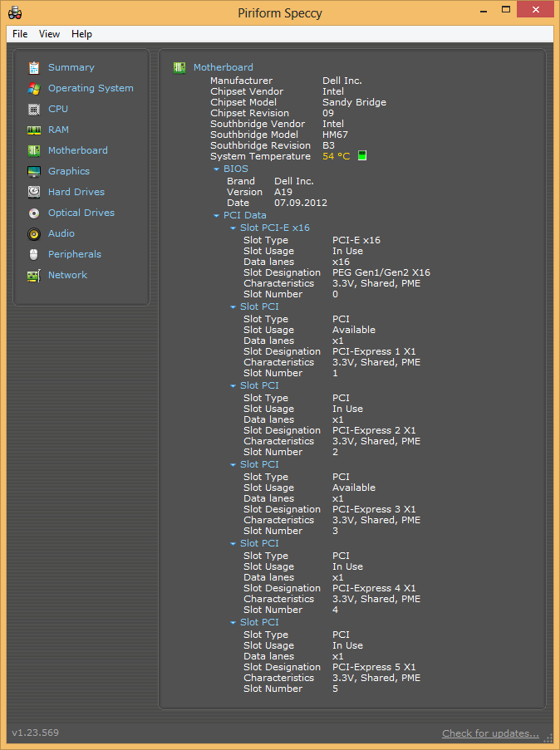The image size is (560, 750).
Task: Collapse Slot PCI node for PCI-Express 5 X1
Action: 233,623
